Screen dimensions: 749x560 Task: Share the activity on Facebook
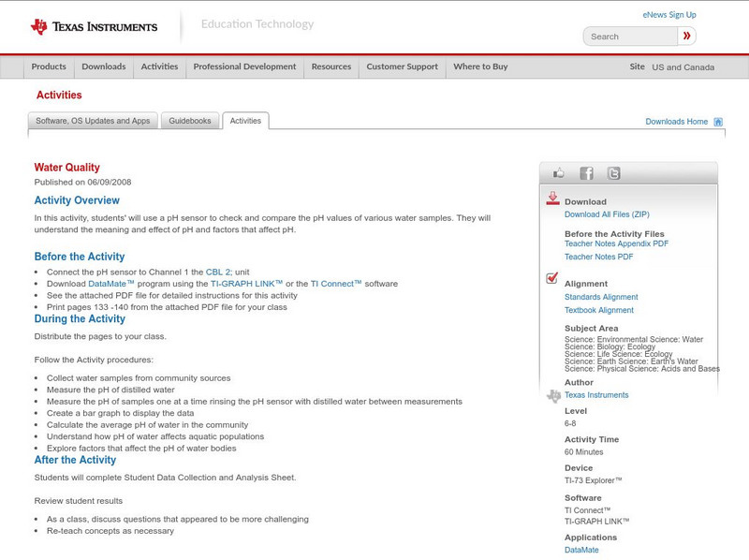(585, 172)
